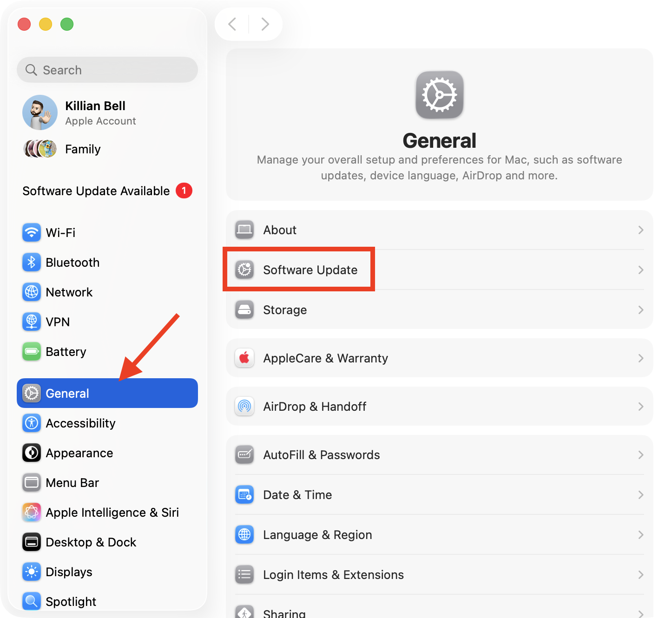
Task: Click Software Update Available notification
Action: click(x=96, y=191)
